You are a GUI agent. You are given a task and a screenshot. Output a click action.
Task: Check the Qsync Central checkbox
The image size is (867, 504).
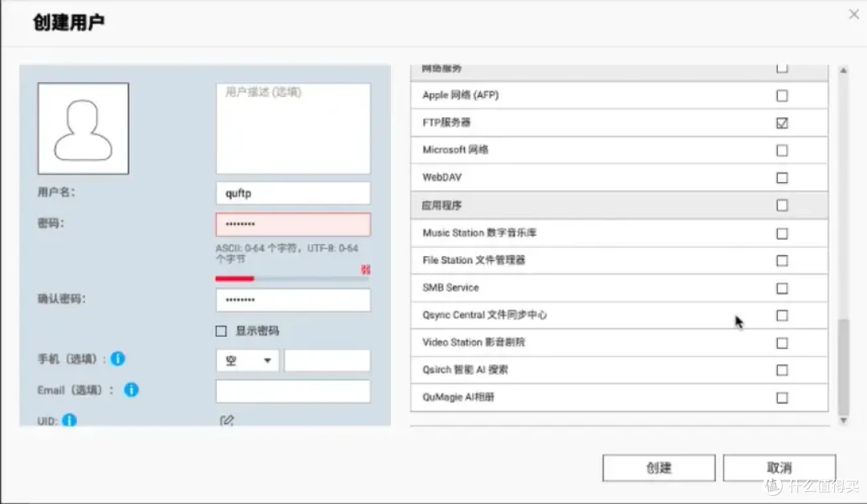click(782, 315)
